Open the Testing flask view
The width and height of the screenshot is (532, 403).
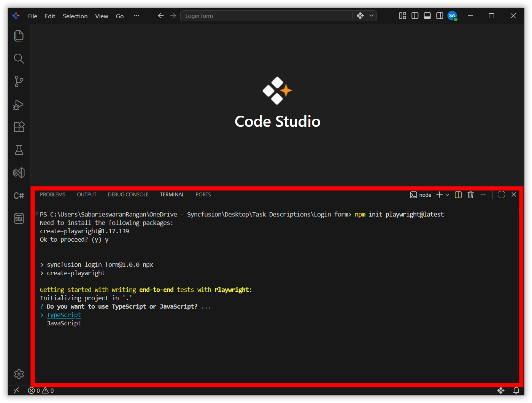(x=19, y=150)
